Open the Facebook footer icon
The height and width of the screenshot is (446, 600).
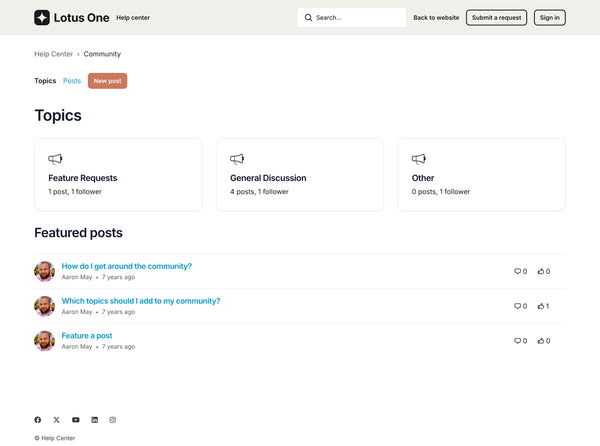click(38, 420)
